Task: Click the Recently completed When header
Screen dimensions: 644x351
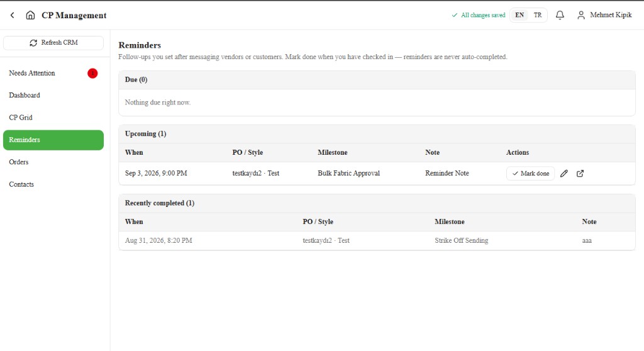Action: pos(134,221)
